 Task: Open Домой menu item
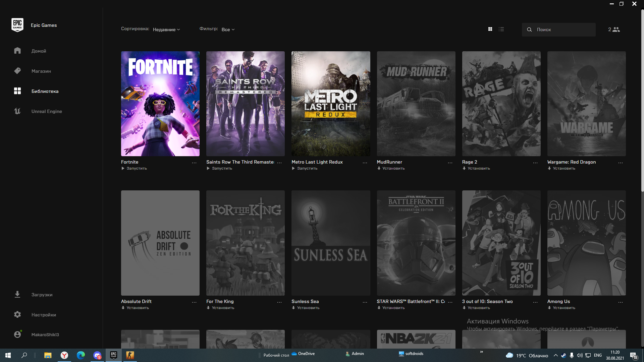tap(39, 51)
